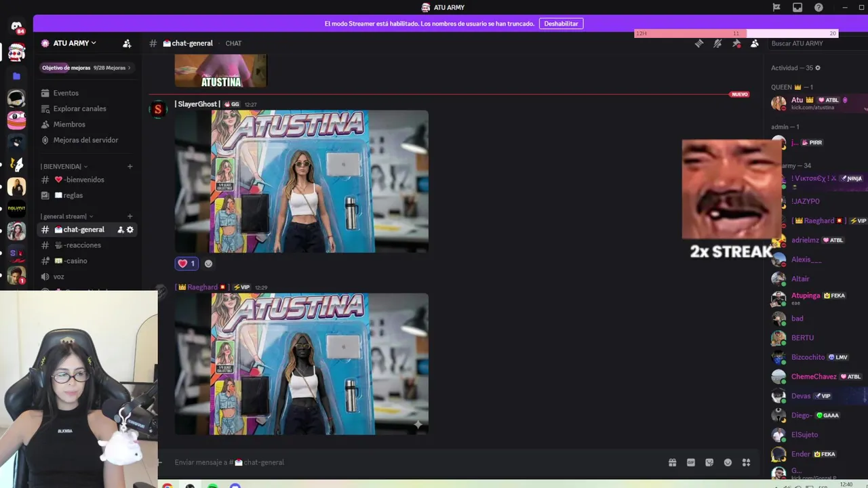Click SlayerGhost's avatar in chat
This screenshot has width=868, height=488.
coord(158,109)
